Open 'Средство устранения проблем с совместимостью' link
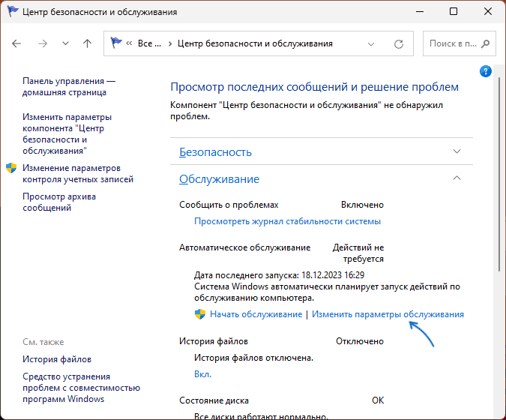The width and height of the screenshot is (506, 420). pos(81,388)
